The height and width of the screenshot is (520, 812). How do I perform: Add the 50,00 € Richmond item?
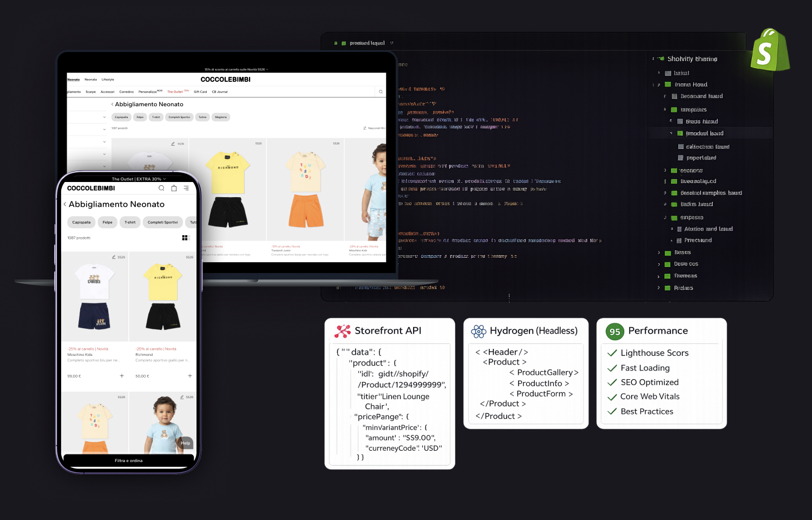190,376
